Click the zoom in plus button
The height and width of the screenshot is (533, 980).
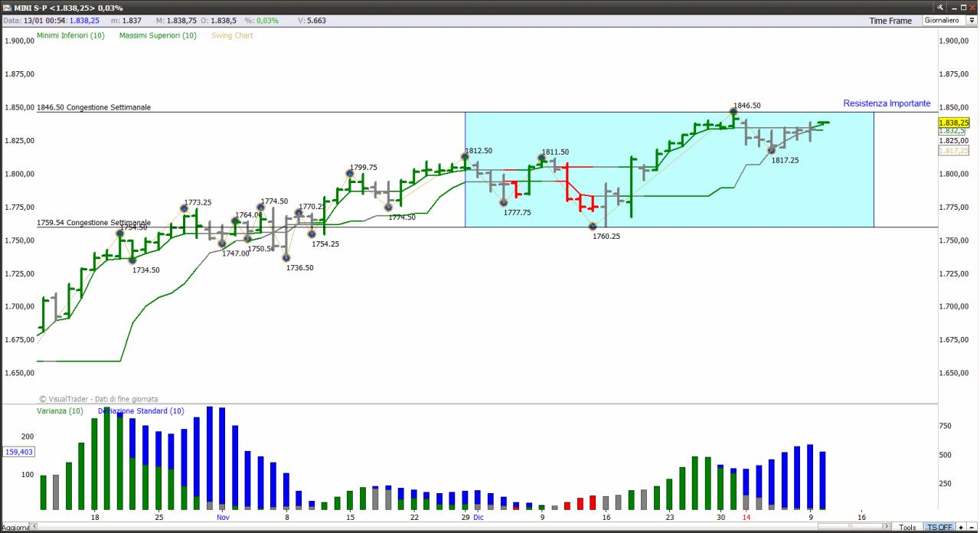tap(961, 528)
